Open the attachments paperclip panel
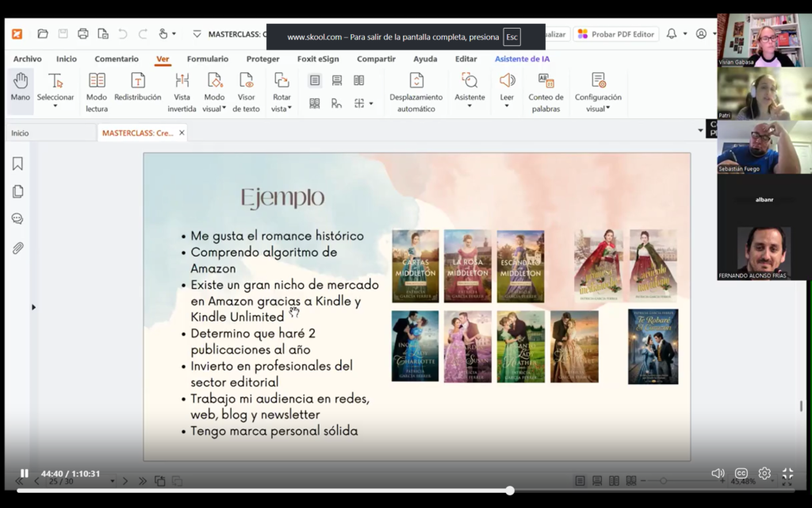Screen dimensions: 812x508 17,248
